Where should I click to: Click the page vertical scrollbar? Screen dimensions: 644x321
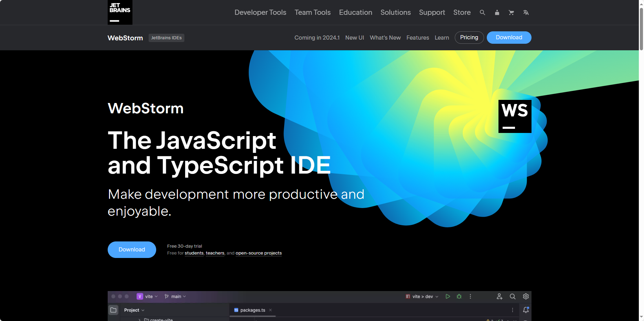coord(641,29)
